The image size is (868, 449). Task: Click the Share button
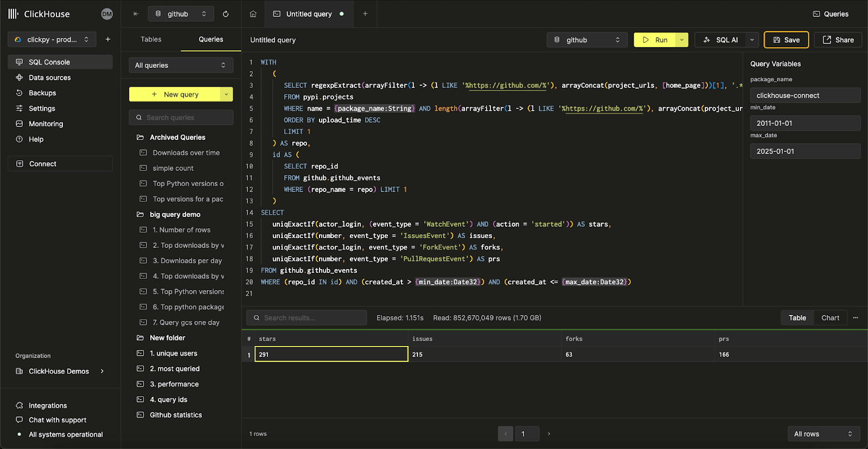point(838,40)
